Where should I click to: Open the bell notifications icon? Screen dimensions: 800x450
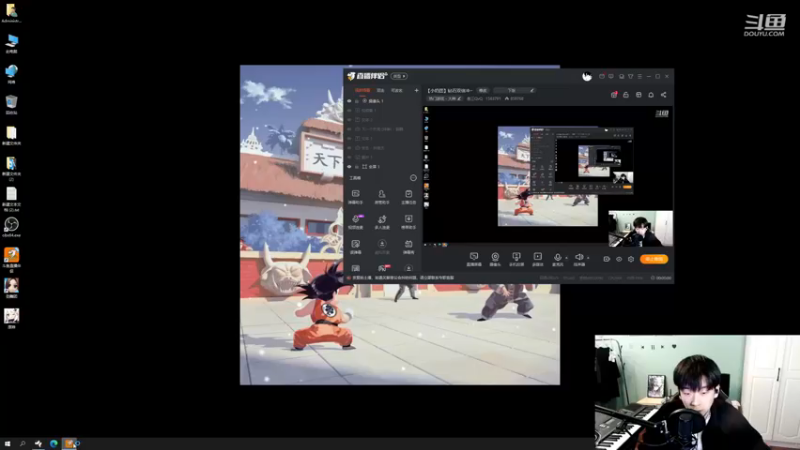click(x=651, y=95)
